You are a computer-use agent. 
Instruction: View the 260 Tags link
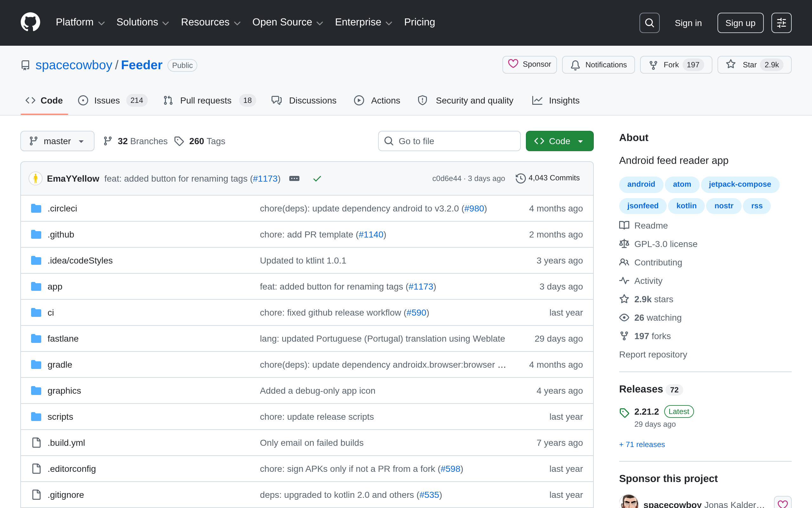[200, 141]
